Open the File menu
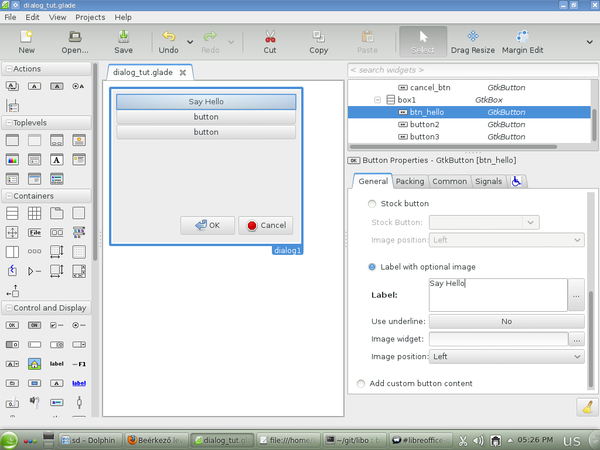The image size is (600, 450). (x=10, y=17)
